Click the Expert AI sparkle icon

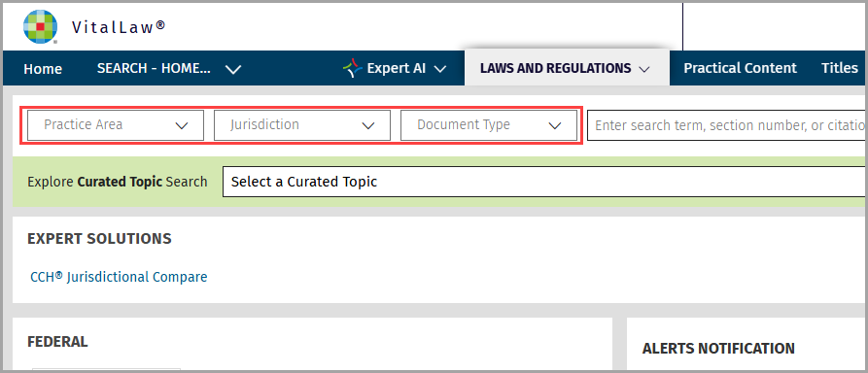(x=353, y=68)
